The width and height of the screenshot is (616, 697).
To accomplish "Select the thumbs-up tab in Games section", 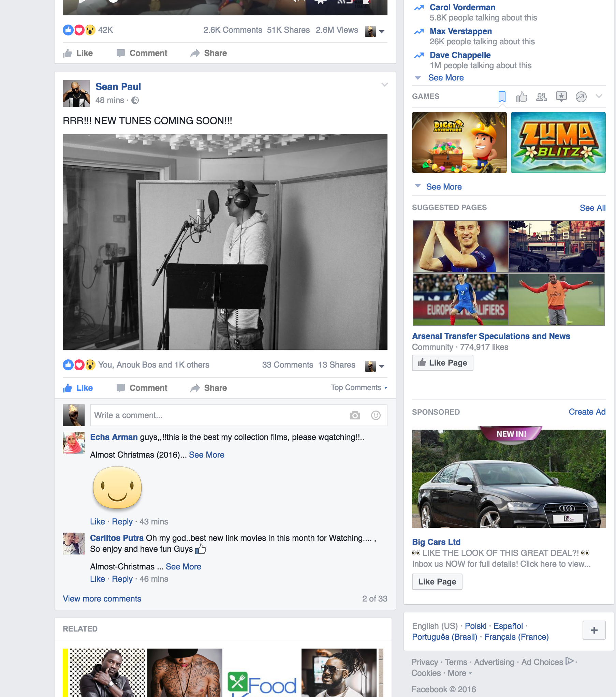I will 522,97.
